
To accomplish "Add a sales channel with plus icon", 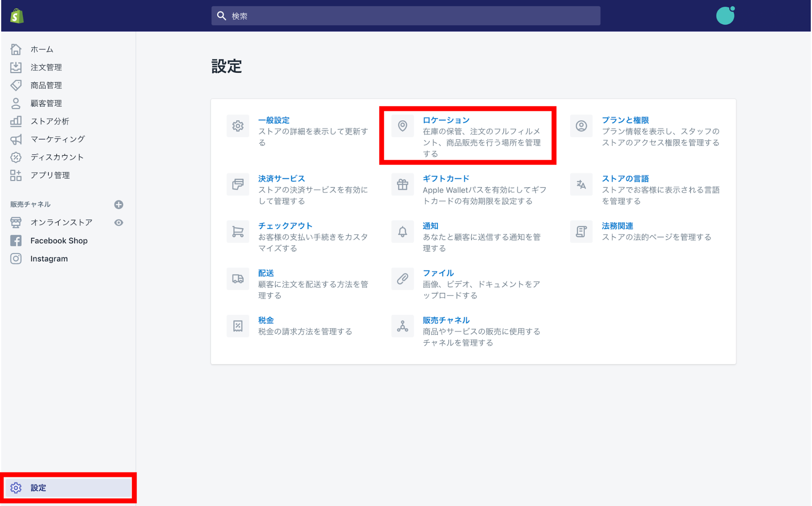I will coord(119,204).
